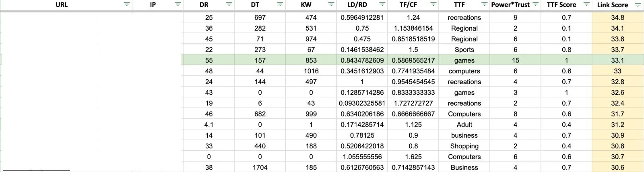Image resolution: width=644 pixels, height=172 pixels.
Task: Select DT cell with value 697
Action: pyautogui.click(x=260, y=18)
